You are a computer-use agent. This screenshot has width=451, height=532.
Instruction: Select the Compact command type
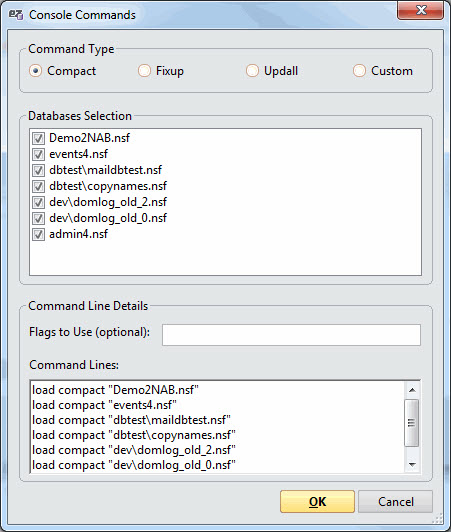coord(36,71)
